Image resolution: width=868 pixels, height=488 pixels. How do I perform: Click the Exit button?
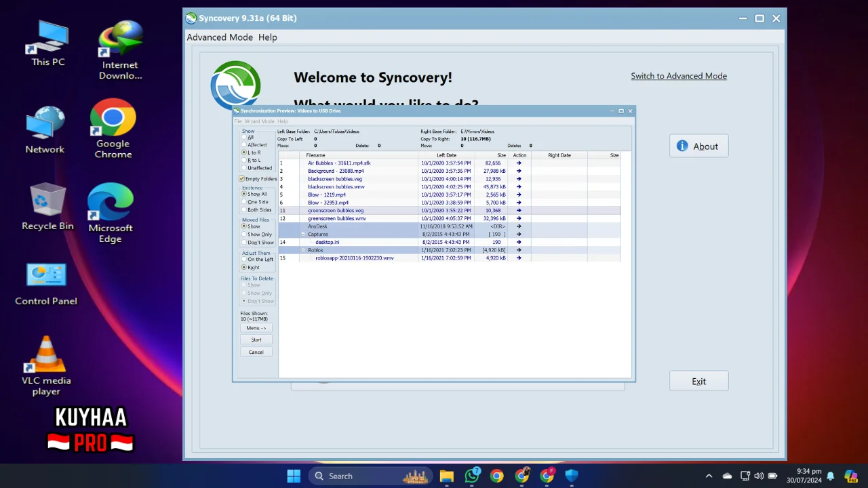click(699, 381)
